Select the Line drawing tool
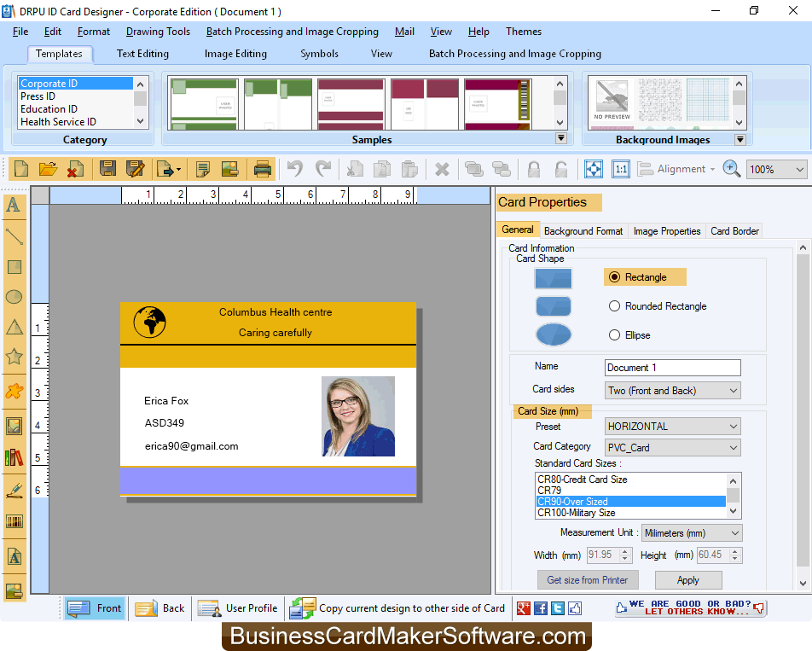 point(14,236)
